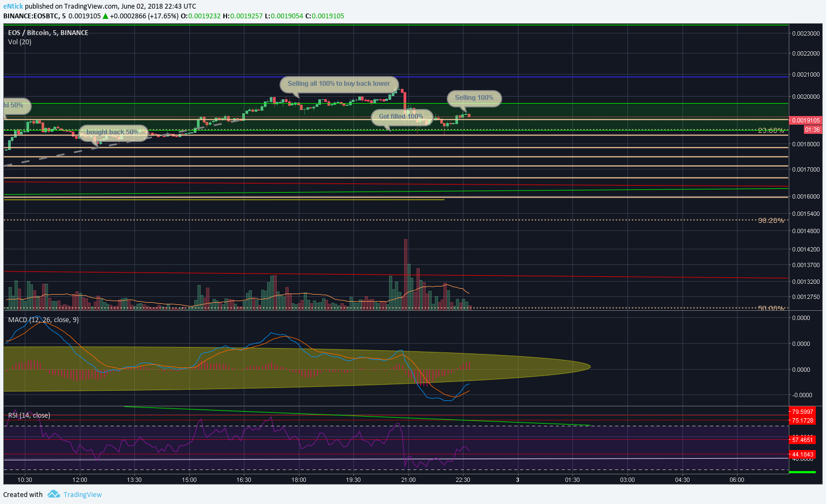Click the 38.20% Fibonacci level label
Screen dimensions: 826x504
coord(771,220)
